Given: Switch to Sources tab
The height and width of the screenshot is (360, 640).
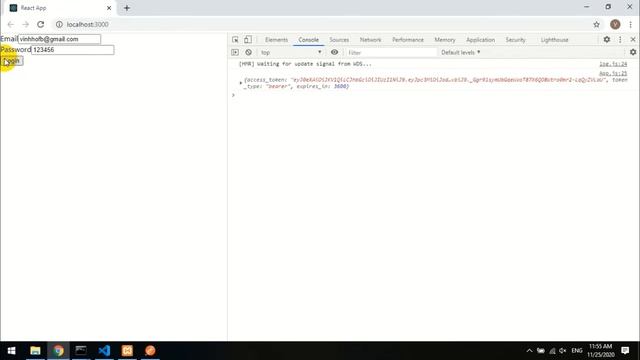Looking at the screenshot, I should [339, 40].
